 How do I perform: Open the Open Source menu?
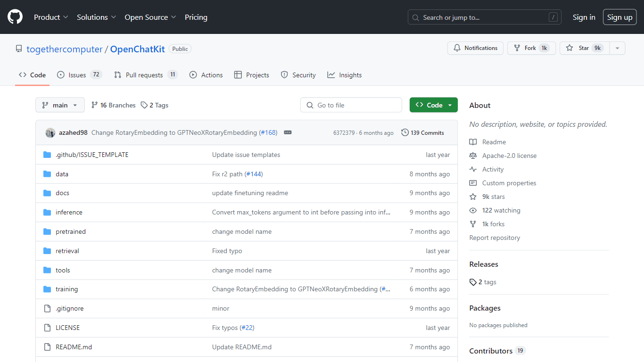coord(150,17)
